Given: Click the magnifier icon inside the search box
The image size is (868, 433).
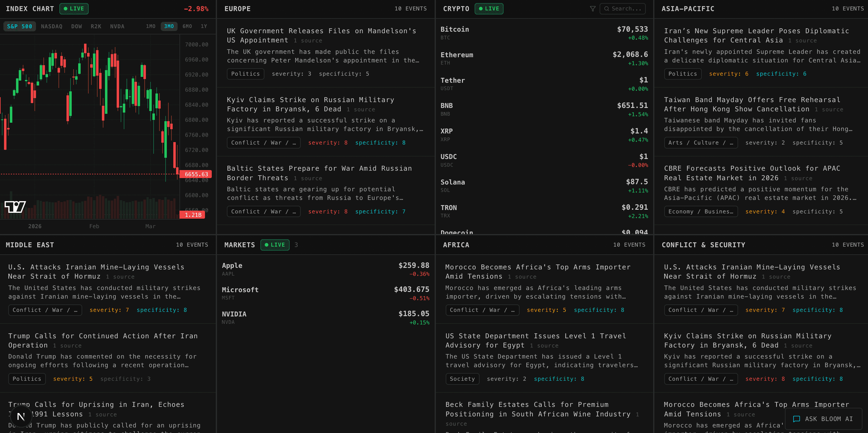Looking at the screenshot, I should [x=607, y=9].
